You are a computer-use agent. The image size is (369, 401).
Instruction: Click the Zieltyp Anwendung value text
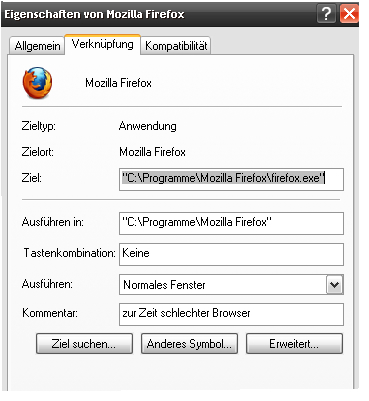click(x=148, y=126)
